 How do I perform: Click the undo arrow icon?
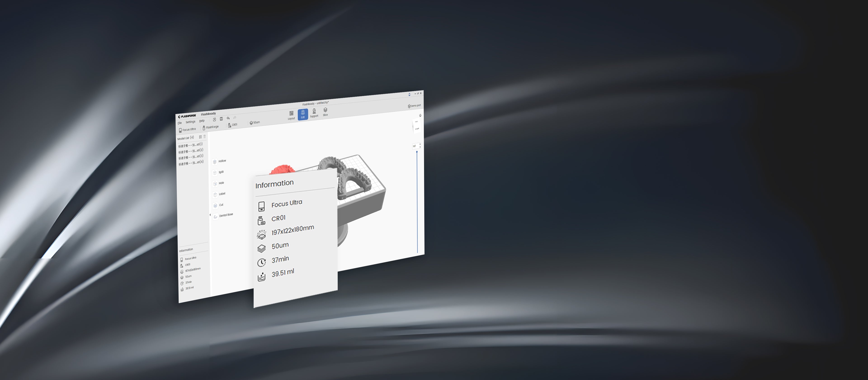pos(228,118)
